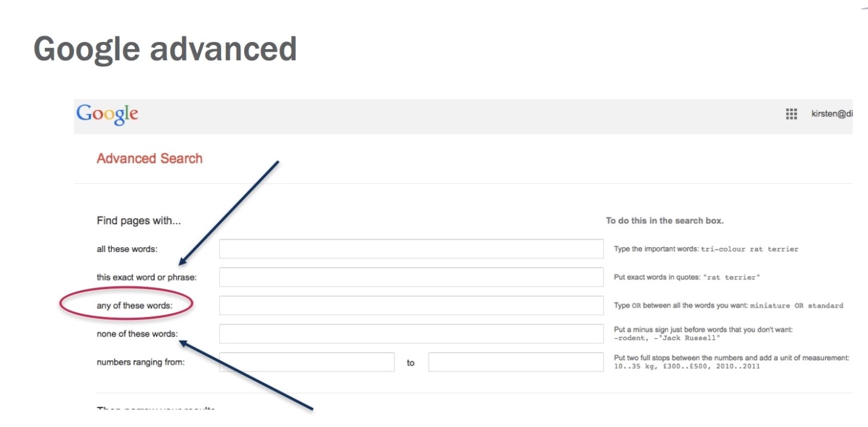Click the "this exact word or phrase:" label
The width and height of the screenshot is (868, 427).
(x=146, y=278)
